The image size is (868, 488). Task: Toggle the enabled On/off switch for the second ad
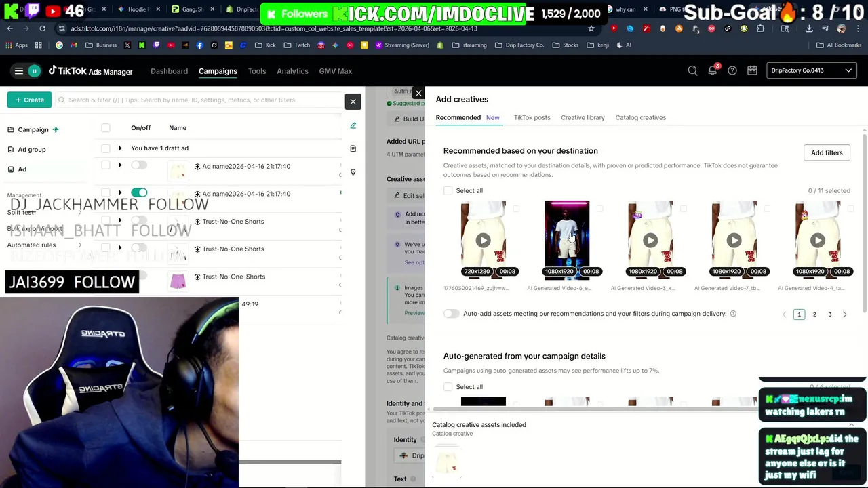point(139,193)
